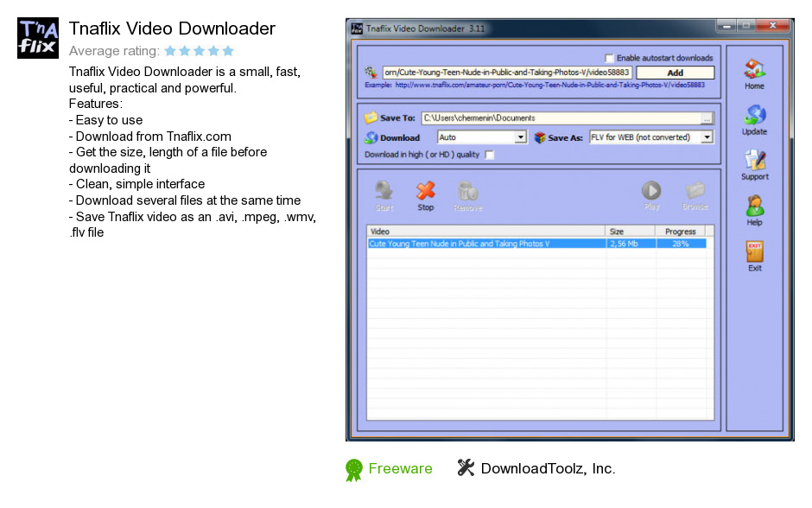Click the Save To folder icon
812x508 pixels.
[371, 117]
